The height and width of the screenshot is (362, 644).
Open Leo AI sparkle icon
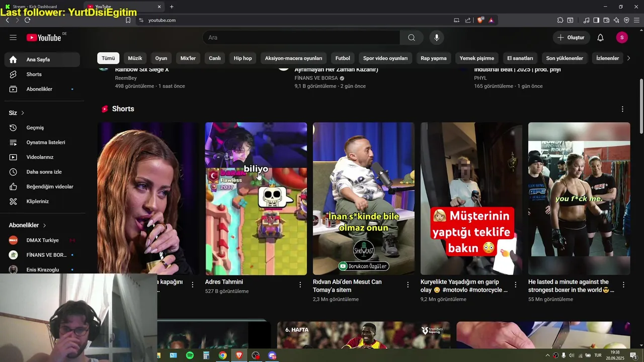(x=616, y=20)
